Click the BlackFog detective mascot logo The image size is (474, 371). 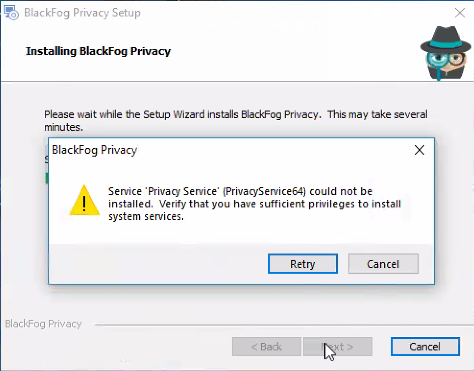tap(446, 53)
